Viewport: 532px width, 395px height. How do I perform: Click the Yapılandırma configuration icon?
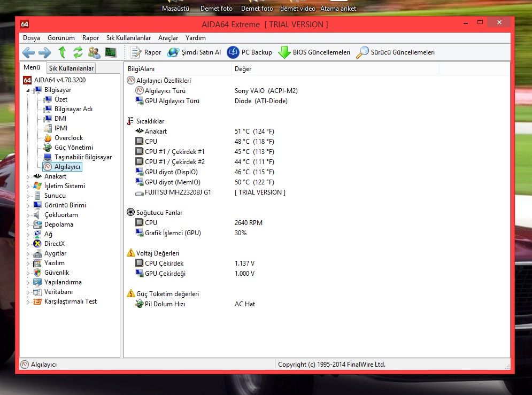coord(37,282)
